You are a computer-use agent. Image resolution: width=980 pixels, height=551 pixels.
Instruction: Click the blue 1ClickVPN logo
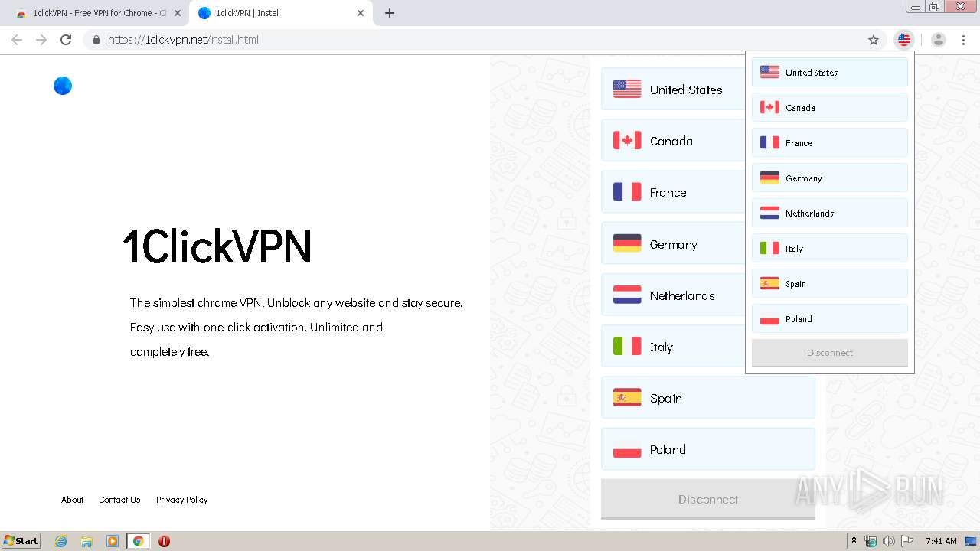click(x=63, y=86)
